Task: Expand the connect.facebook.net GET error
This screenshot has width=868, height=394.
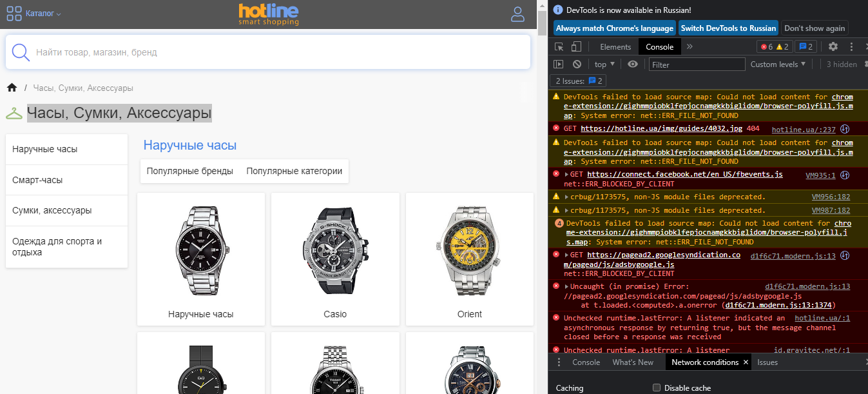Action: click(567, 175)
